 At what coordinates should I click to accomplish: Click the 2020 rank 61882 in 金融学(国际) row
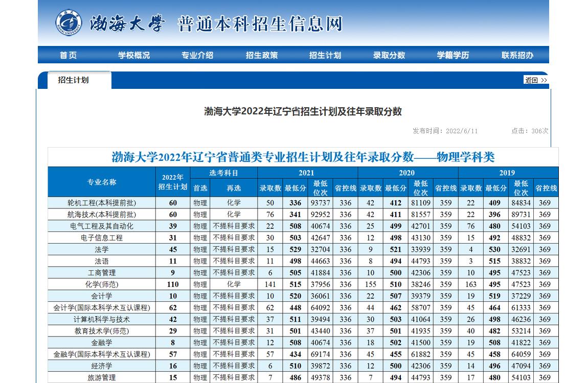tap(421, 354)
